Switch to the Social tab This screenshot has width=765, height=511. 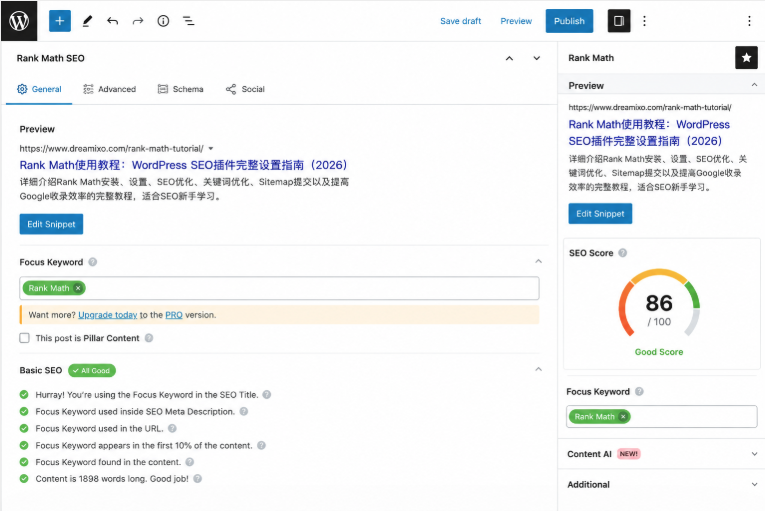(x=245, y=89)
